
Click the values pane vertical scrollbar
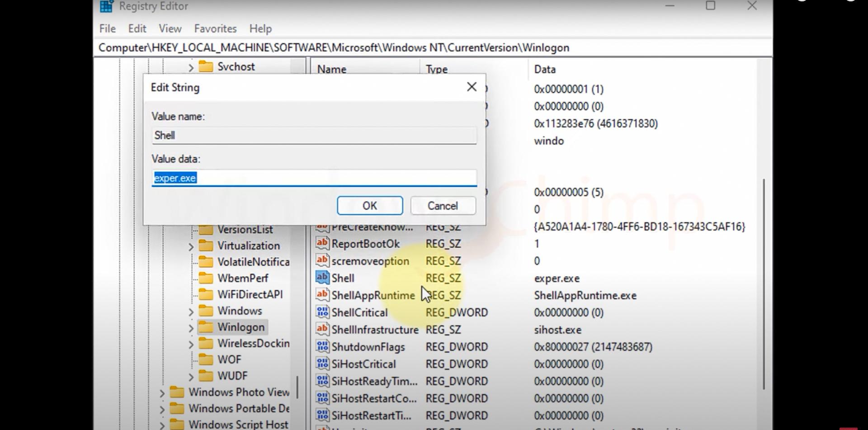(764, 284)
